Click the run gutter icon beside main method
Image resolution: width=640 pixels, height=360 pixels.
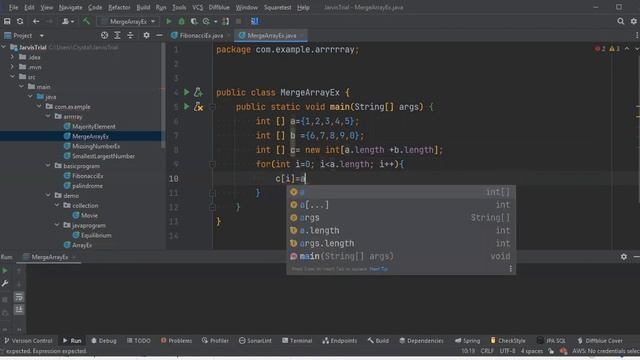[187, 107]
